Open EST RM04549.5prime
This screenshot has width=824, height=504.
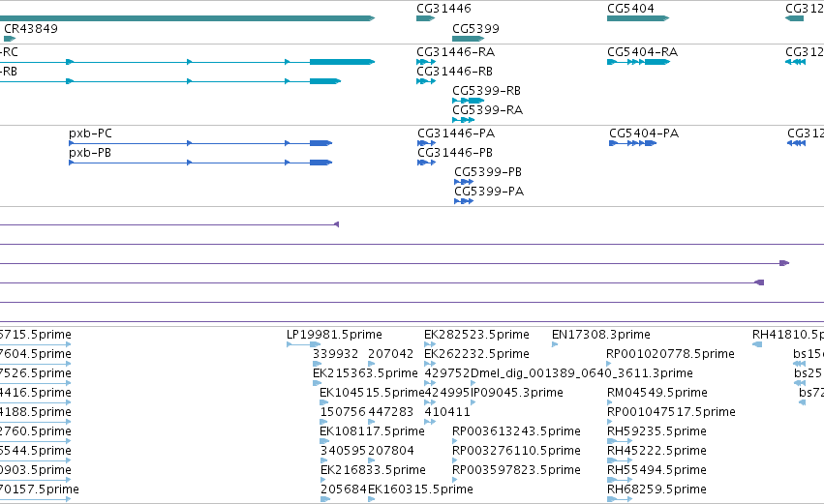657,393
